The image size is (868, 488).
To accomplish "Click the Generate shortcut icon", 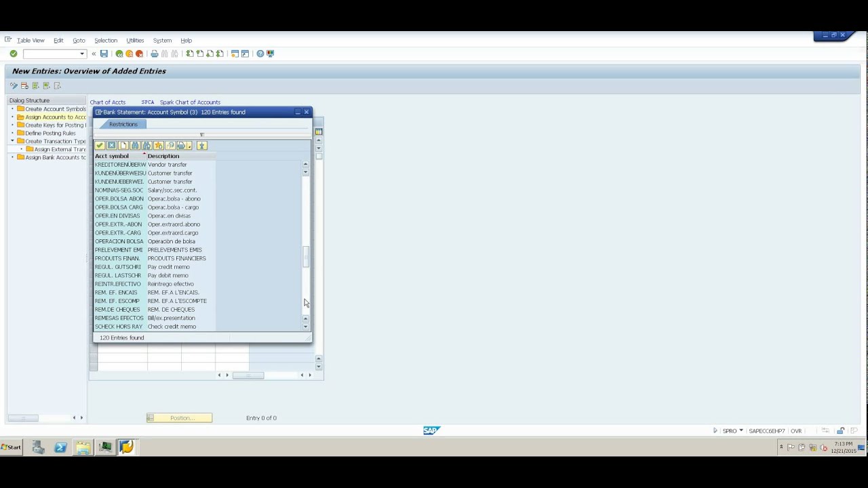I will (x=245, y=54).
